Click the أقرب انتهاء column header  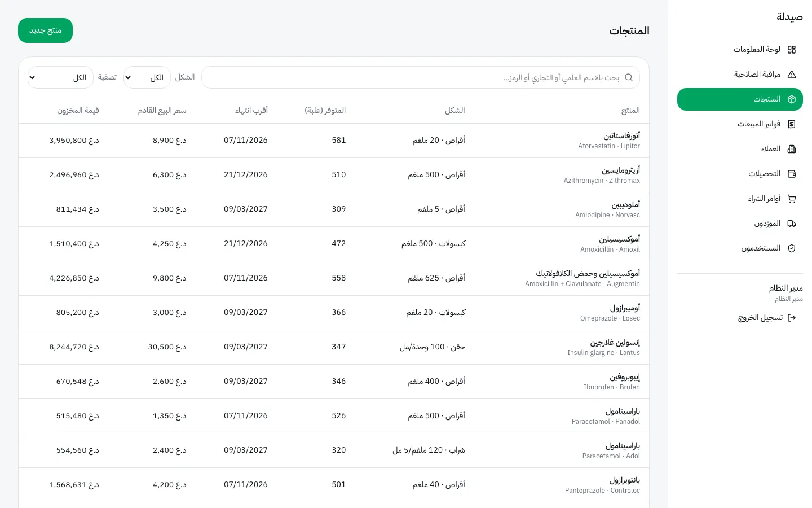pyautogui.click(x=251, y=111)
